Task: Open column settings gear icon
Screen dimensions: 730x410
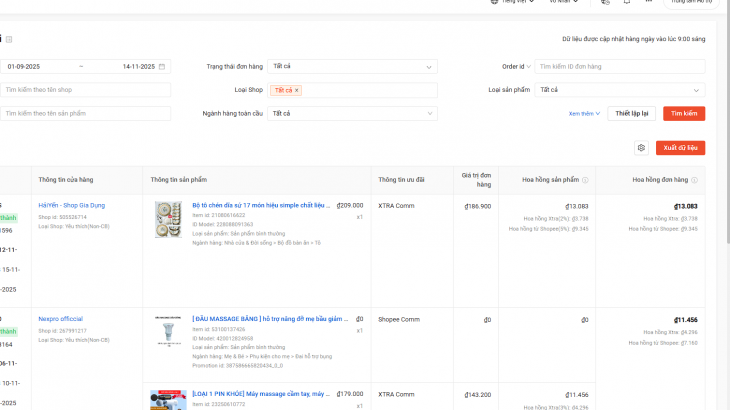Action: click(641, 148)
